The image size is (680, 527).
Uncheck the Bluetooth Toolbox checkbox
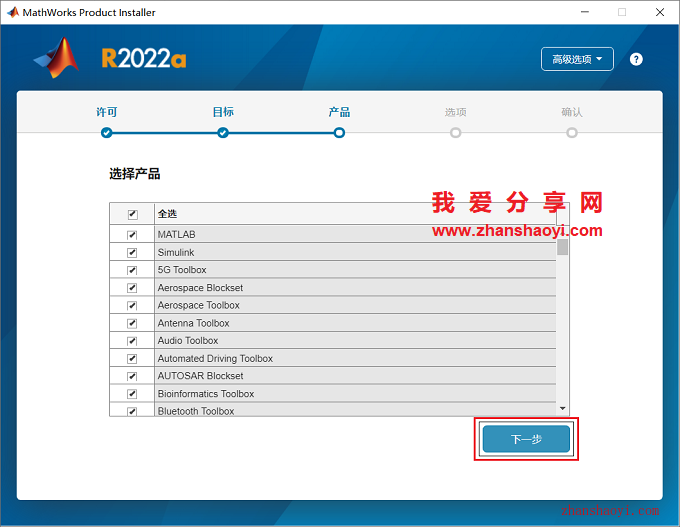132,411
